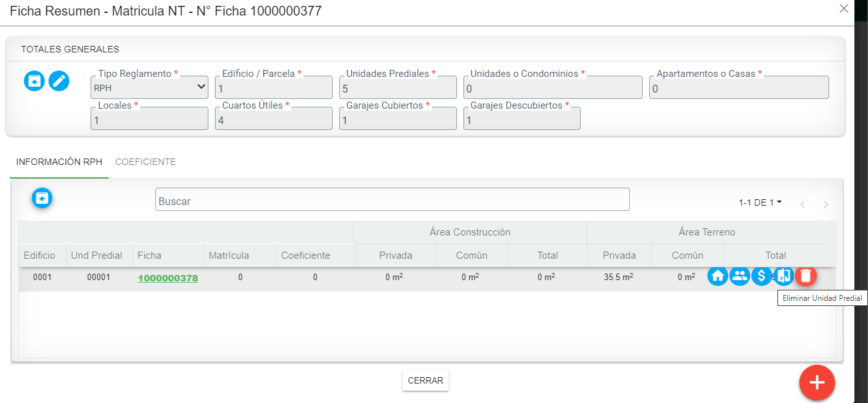Viewport: 868px width, 403px height.
Task: Switch to the COEFICIENTE tab
Action: point(146,162)
